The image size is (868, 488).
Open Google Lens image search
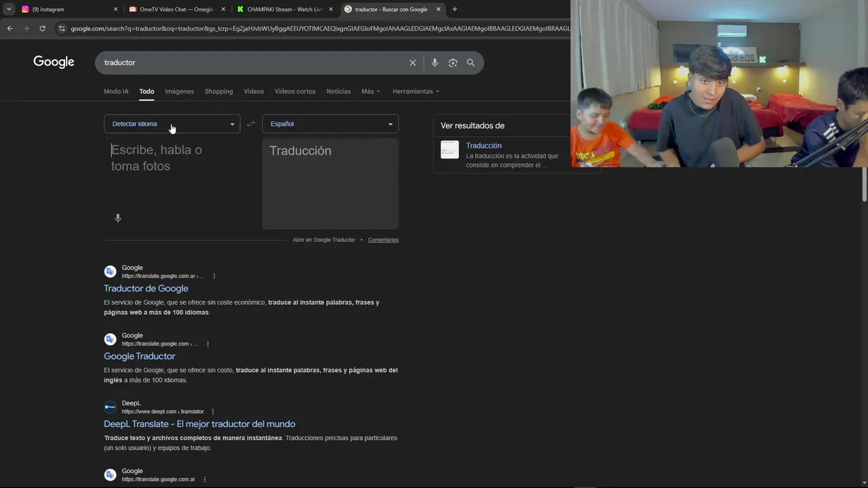pyautogui.click(x=452, y=62)
